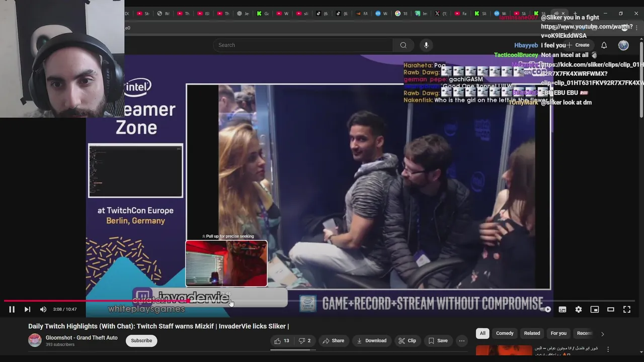Screen dimensions: 644x362
Task: Switch to the X browser tab
Action: pyautogui.click(x=440, y=14)
